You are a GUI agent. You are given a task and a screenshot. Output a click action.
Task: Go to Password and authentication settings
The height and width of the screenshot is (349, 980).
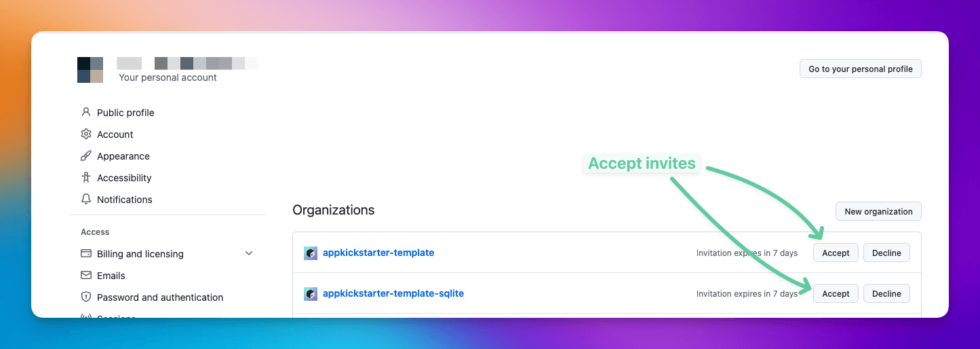coord(160,297)
